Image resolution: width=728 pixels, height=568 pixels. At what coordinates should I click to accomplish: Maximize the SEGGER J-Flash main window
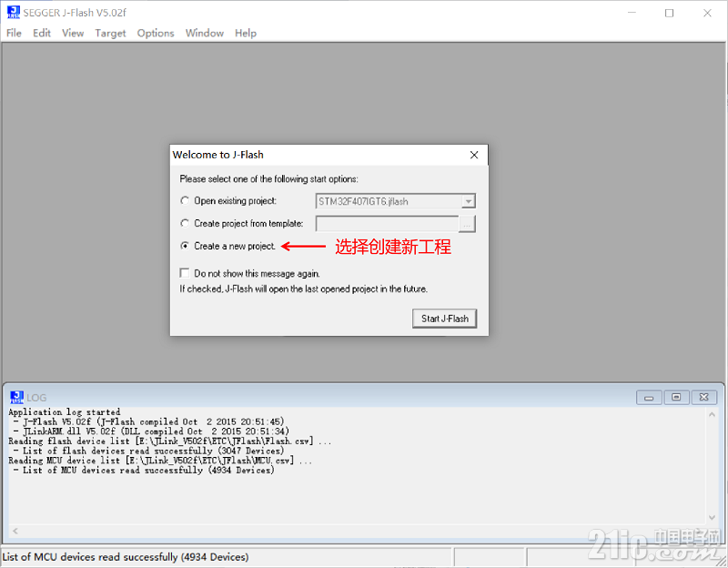pyautogui.click(x=669, y=13)
